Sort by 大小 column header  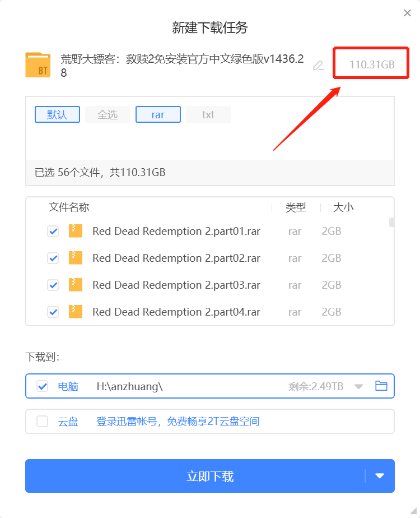coord(343,207)
